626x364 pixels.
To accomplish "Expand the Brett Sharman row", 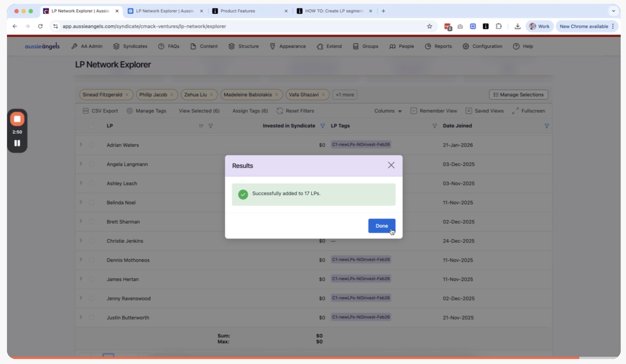I will pos(81,221).
